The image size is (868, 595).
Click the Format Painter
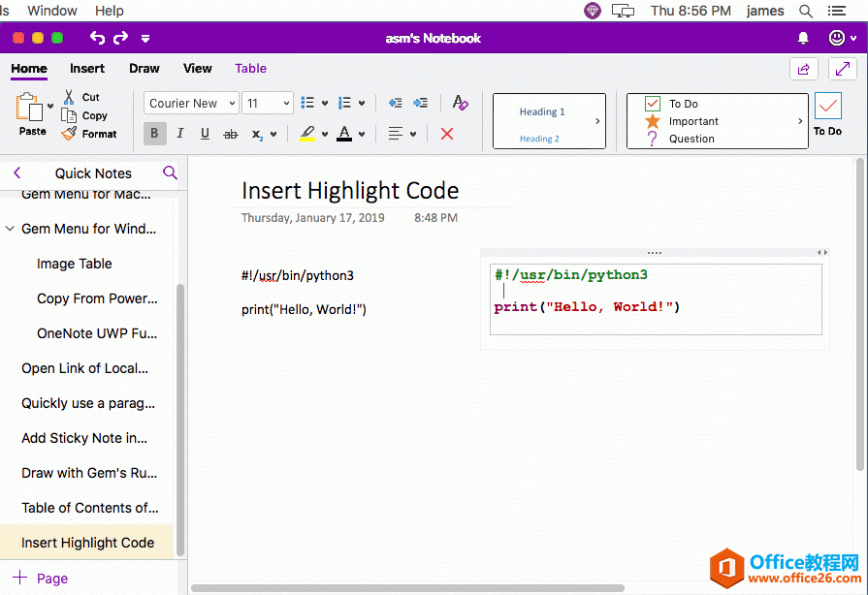pos(89,134)
